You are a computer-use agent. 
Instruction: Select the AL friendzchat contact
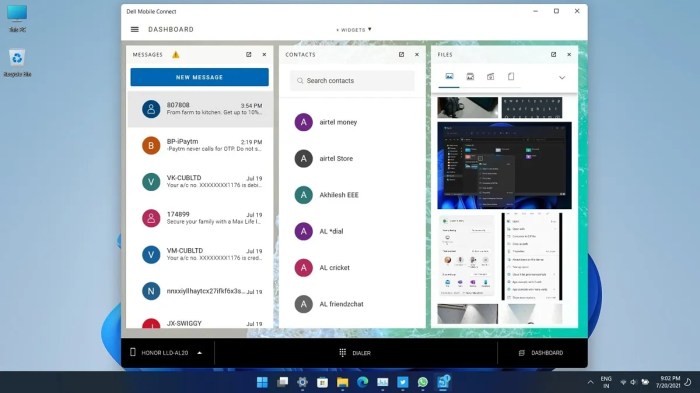pos(352,304)
